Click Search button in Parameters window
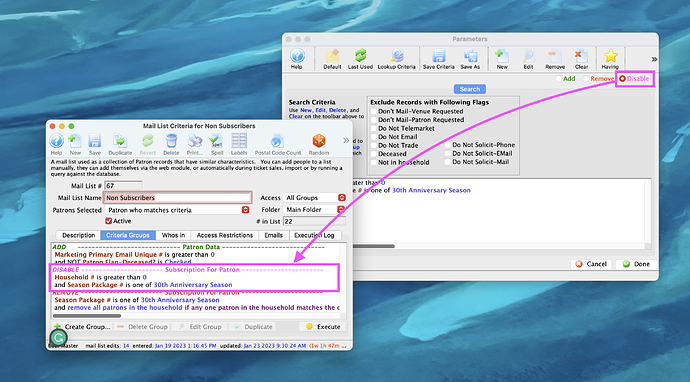Image resolution: width=690 pixels, height=382 pixels. (x=470, y=89)
